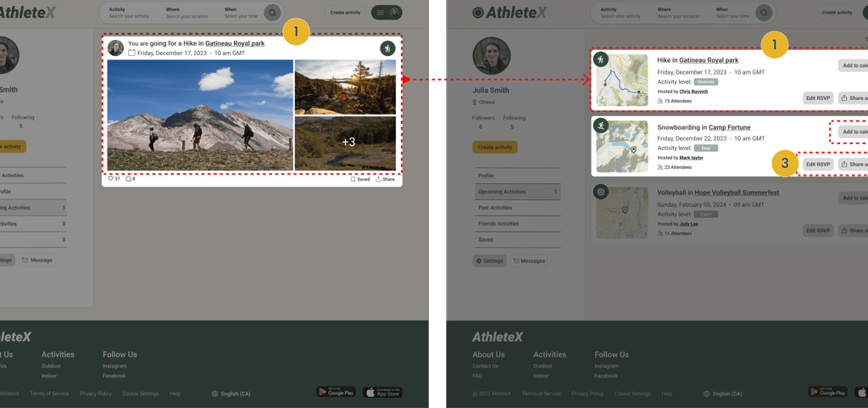Open host Judy Lee's profile link
This screenshot has height=408, width=868.
click(688, 224)
